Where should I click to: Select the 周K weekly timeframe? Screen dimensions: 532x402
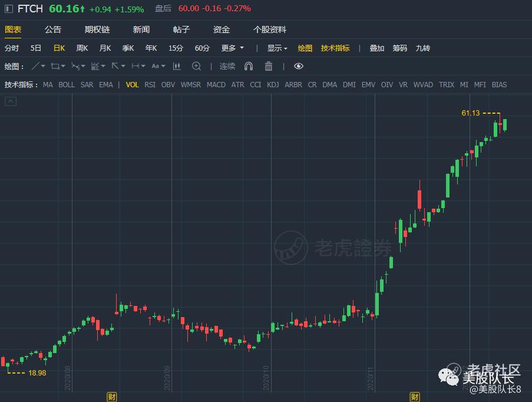82,48
